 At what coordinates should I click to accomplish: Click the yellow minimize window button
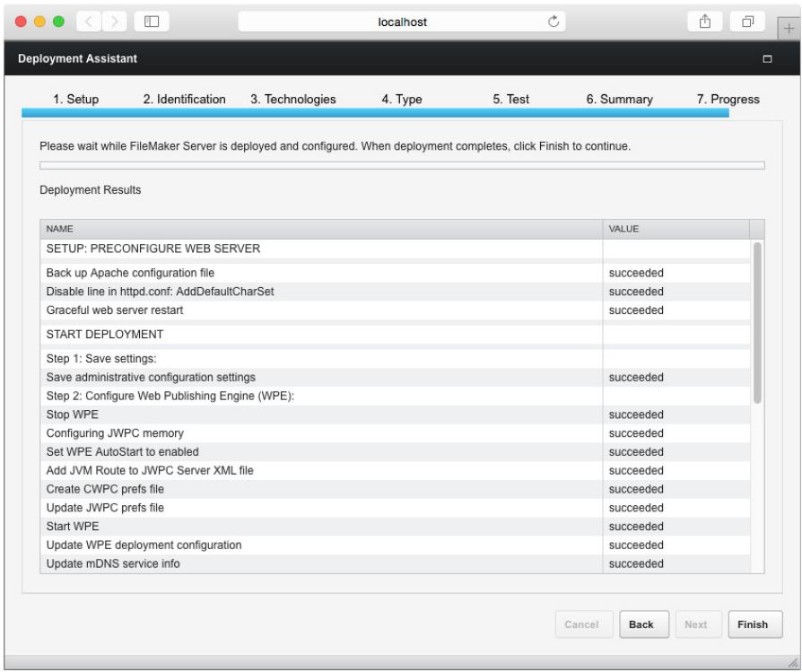[39, 22]
